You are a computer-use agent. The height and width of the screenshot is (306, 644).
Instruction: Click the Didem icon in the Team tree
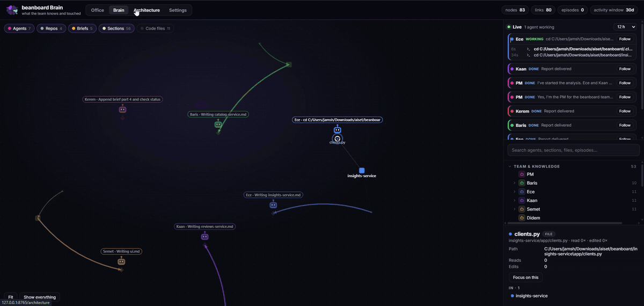[522, 218]
